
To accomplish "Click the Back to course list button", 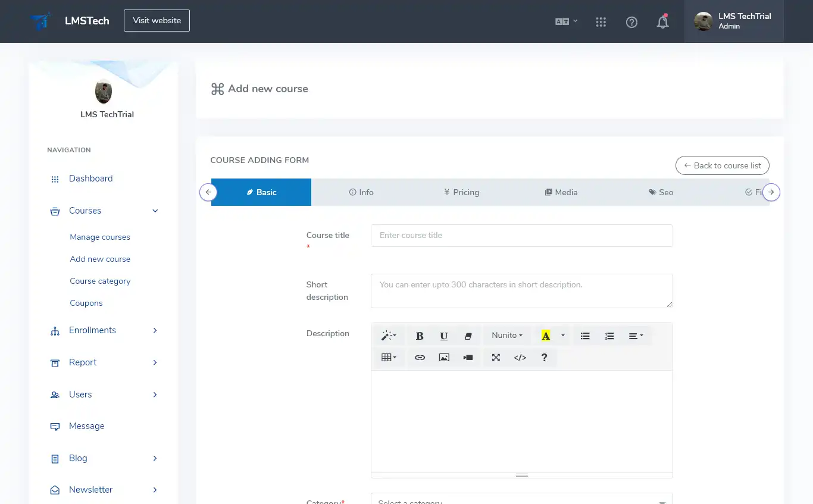I will pyautogui.click(x=722, y=165).
